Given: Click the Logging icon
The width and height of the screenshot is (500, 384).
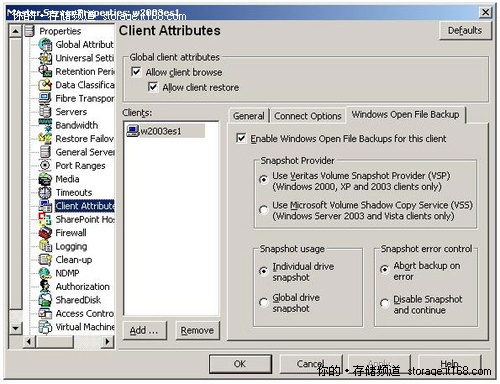Looking at the screenshot, I should tap(45, 246).
